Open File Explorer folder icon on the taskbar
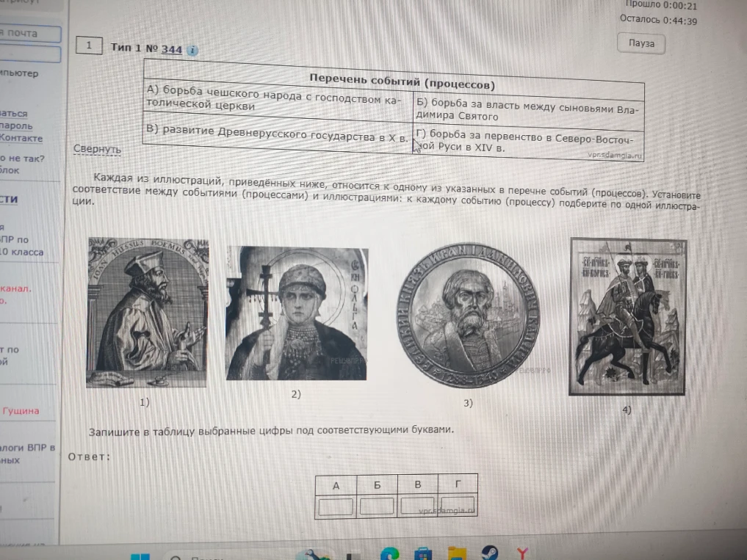The height and width of the screenshot is (560, 747). 457,555
